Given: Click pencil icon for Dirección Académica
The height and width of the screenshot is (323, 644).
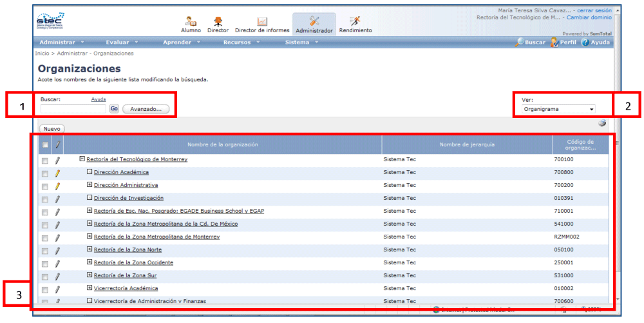Looking at the screenshot, I should 57,173.
